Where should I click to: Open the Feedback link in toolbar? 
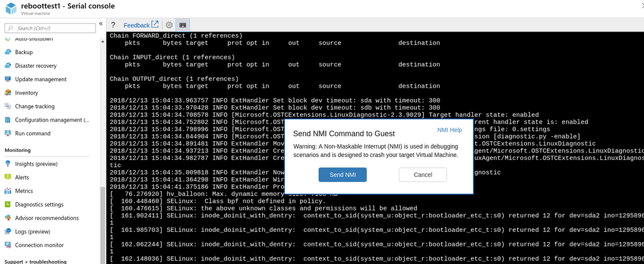pyautogui.click(x=141, y=25)
